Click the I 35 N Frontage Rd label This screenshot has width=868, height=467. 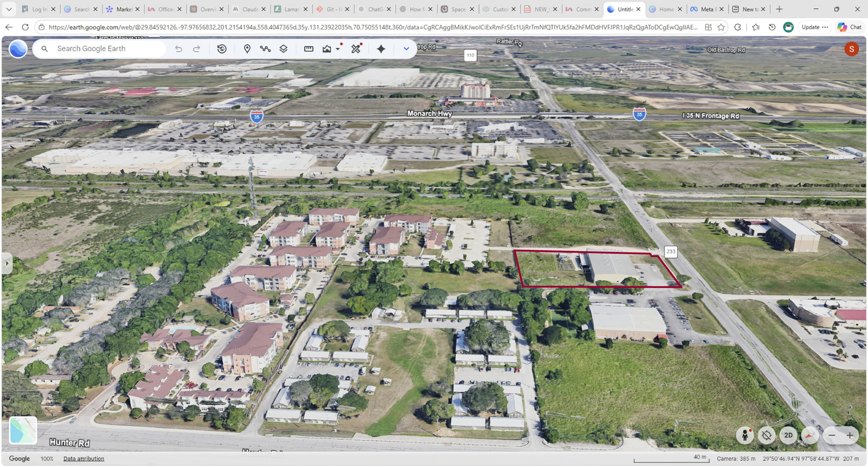click(x=711, y=116)
